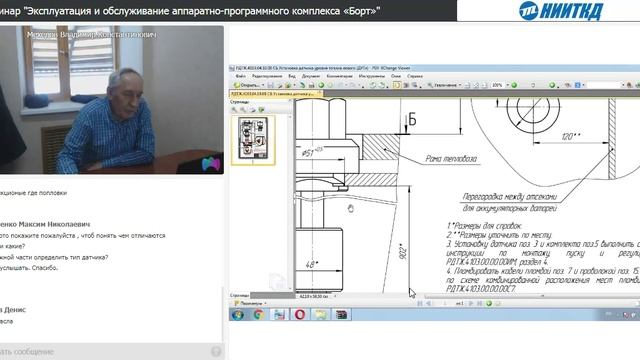The width and height of the screenshot is (640, 360).
Task: Click the green go-back view button at bottom
Action: click(x=489, y=303)
